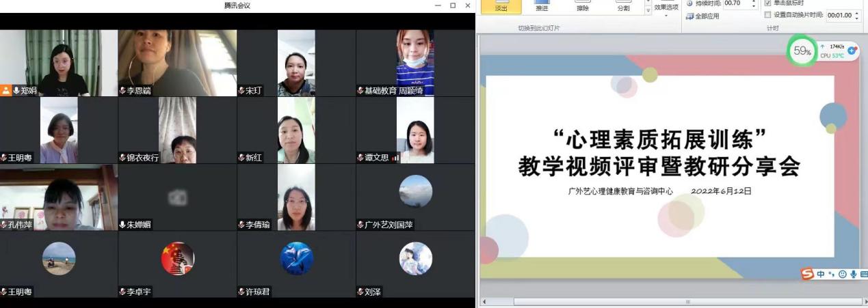The width and height of the screenshot is (868, 308).
Task: Expand the transition gallery more arrow
Action: [x=648, y=11]
